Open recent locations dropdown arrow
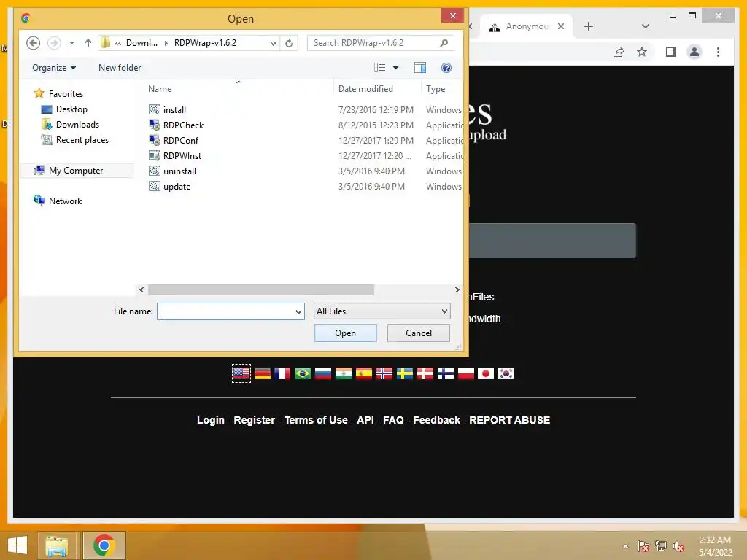The height and width of the screenshot is (560, 747). [71, 43]
